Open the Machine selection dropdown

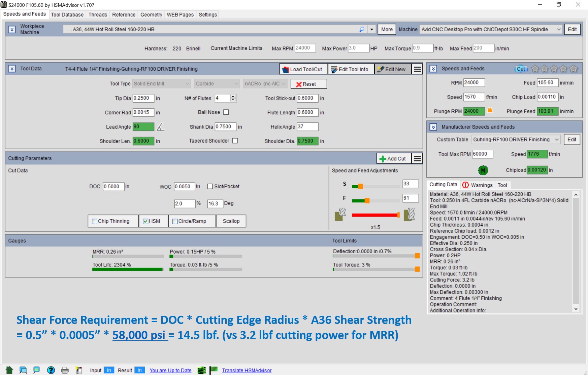coord(559,30)
